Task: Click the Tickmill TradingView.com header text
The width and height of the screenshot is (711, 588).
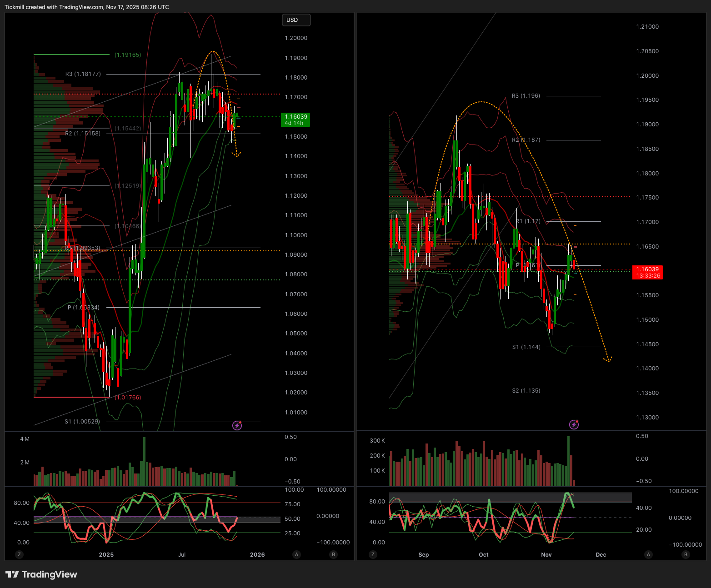Action: click(x=87, y=7)
